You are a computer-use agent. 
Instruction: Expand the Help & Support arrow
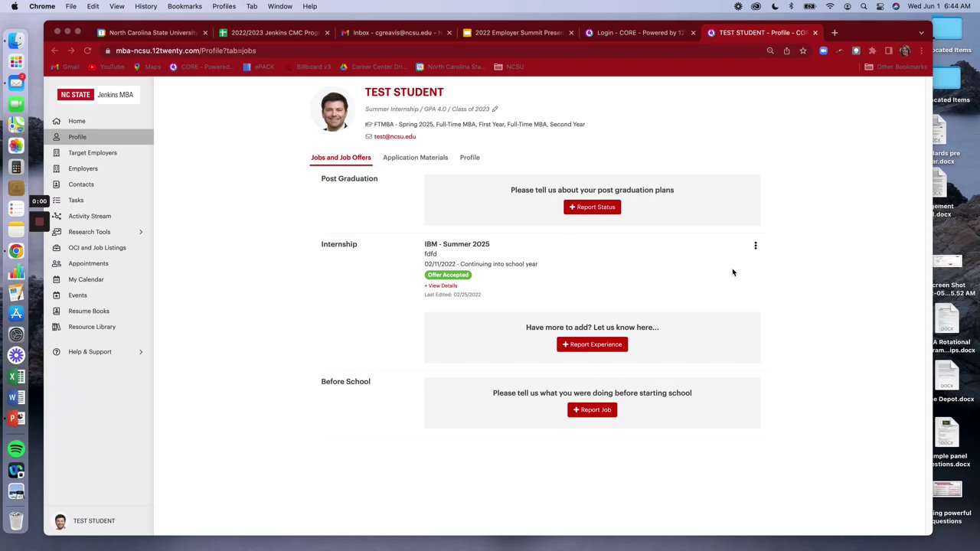click(x=141, y=352)
